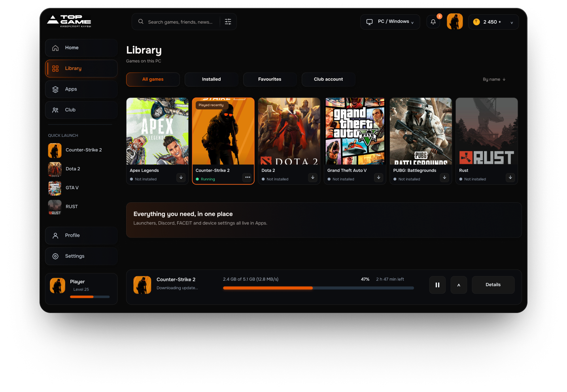Open the user avatar in header

tap(455, 22)
